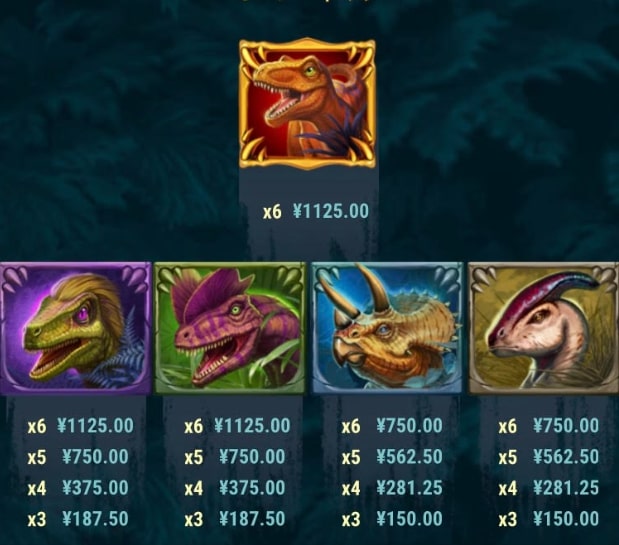Click the Parasaurolophus symbol on tan background

(x=543, y=328)
